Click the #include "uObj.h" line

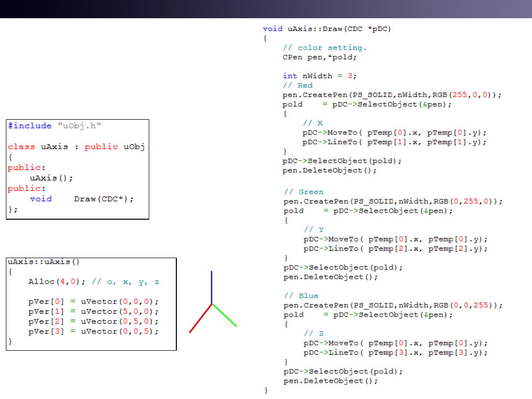coord(54,126)
